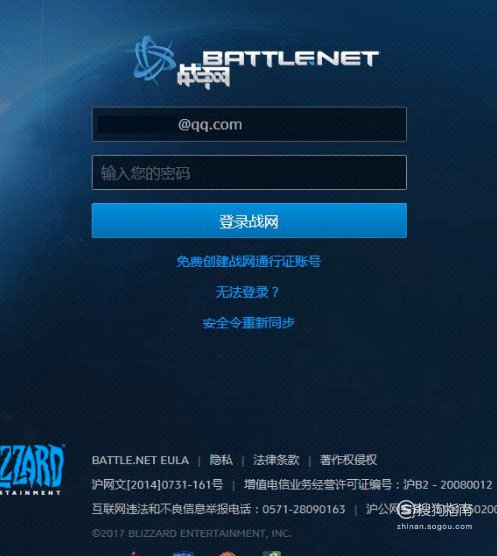Open the 安全令重新同步 link

coord(248,323)
